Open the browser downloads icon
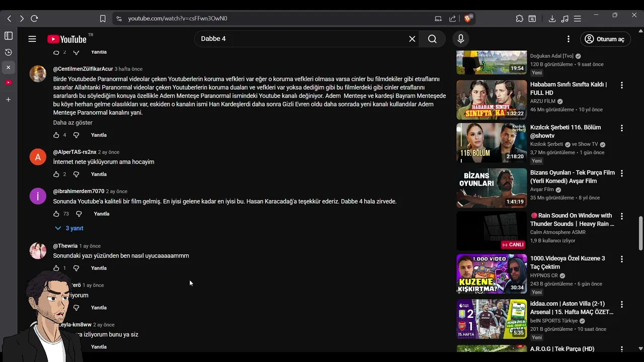The image size is (644, 362). (x=552, y=19)
